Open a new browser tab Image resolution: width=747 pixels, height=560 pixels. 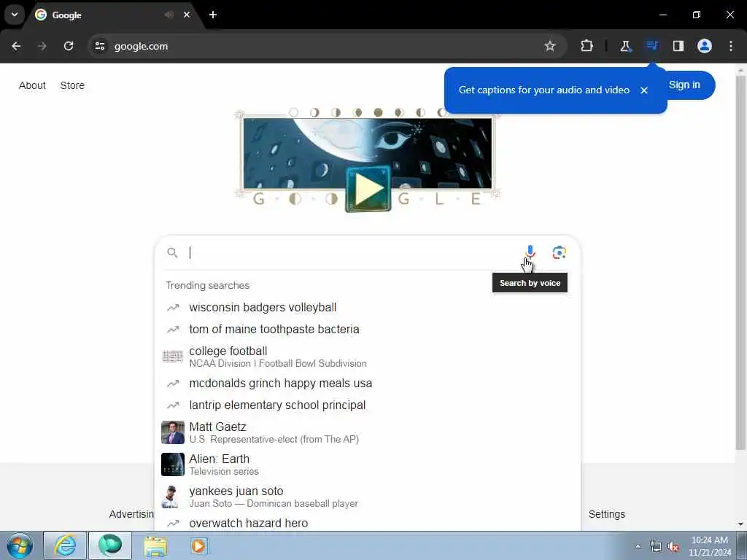(213, 15)
